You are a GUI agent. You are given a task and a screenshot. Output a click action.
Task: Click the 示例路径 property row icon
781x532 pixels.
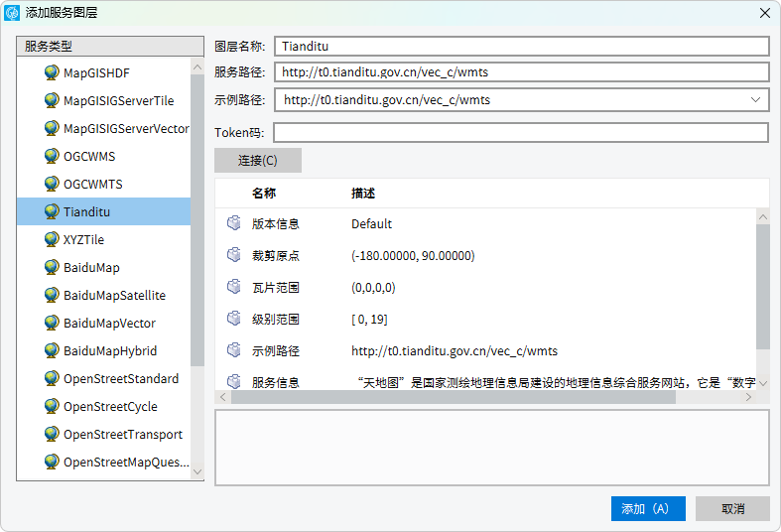click(234, 350)
